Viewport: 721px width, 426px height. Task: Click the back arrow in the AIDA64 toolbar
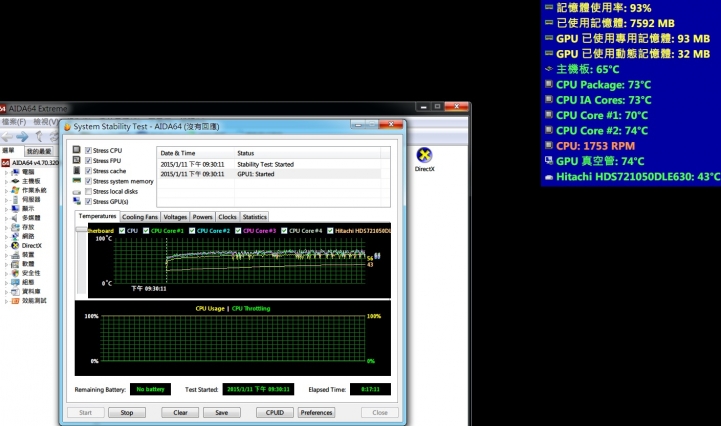click(6, 136)
